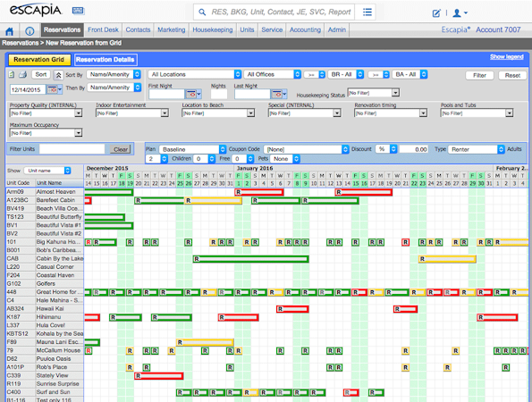The image size is (532, 402).
Task: Click the Filter Units text field
Action: click(72, 149)
